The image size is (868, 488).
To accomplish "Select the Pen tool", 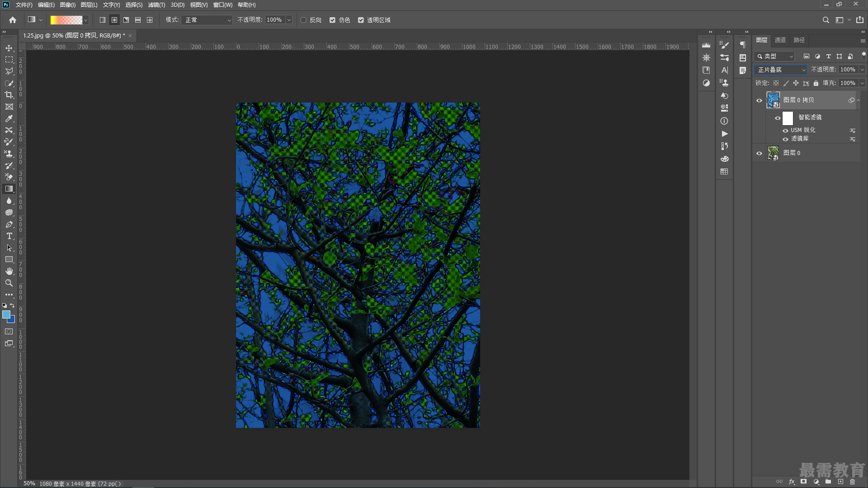I will click(9, 224).
